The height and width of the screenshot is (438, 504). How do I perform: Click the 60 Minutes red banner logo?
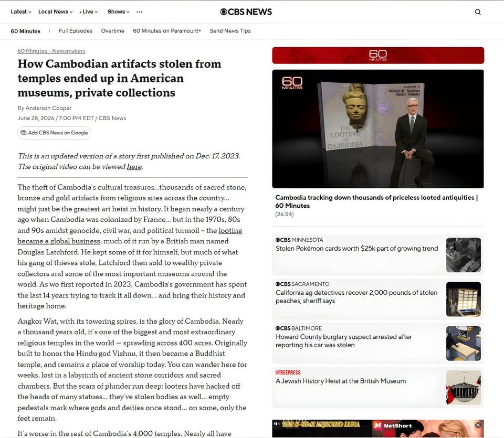[x=378, y=55]
